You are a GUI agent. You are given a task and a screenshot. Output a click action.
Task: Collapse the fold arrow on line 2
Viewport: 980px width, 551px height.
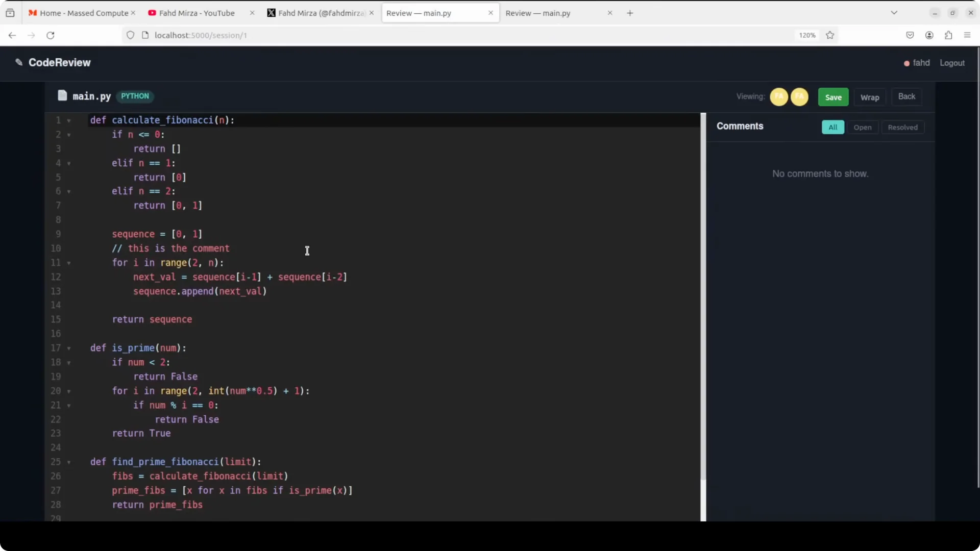tap(69, 135)
